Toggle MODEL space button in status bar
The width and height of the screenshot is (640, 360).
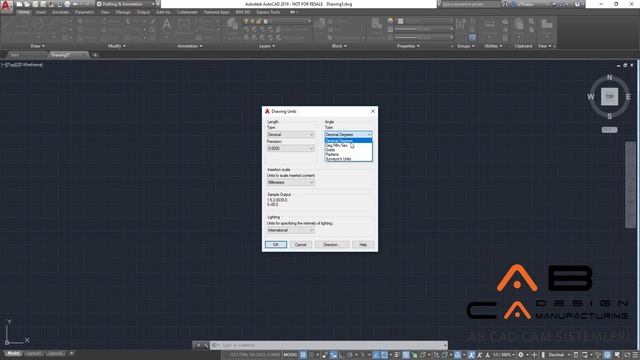[x=290, y=355]
